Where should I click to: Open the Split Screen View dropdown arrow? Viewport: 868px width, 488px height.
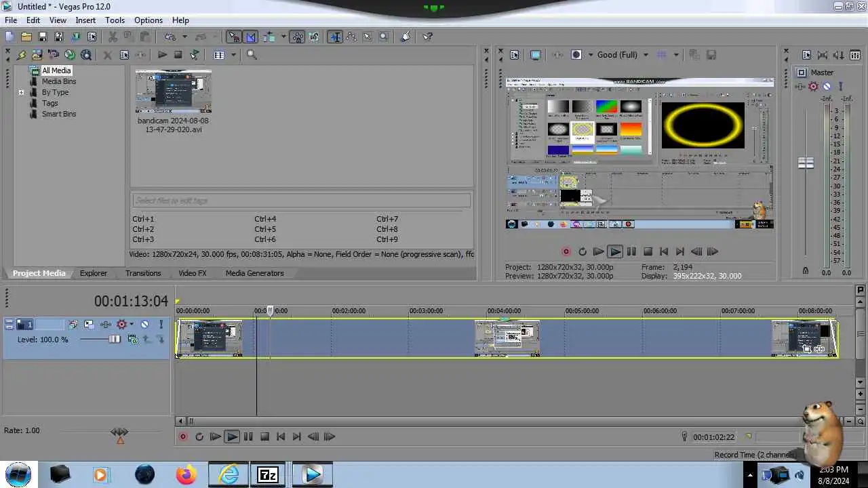tap(590, 55)
